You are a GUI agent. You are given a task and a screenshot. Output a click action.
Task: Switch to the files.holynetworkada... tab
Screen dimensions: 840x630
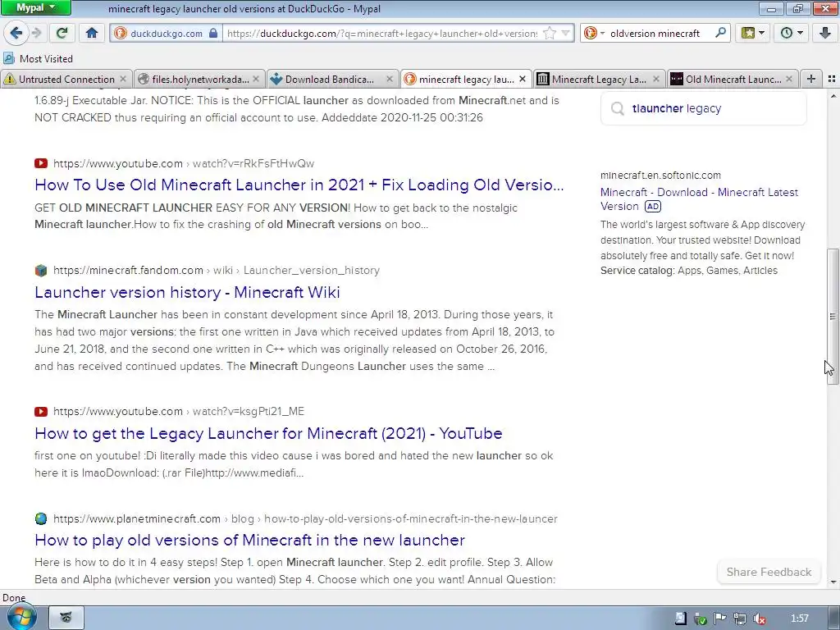(200, 80)
